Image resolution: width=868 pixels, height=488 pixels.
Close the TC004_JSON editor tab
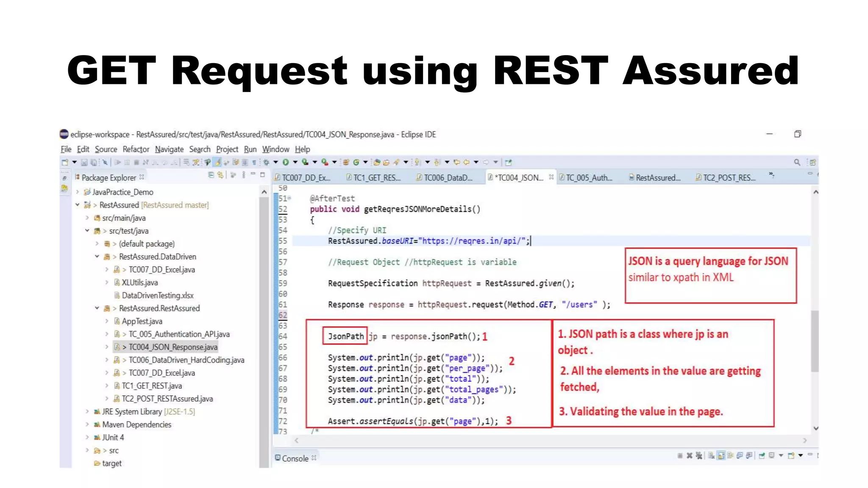click(551, 177)
